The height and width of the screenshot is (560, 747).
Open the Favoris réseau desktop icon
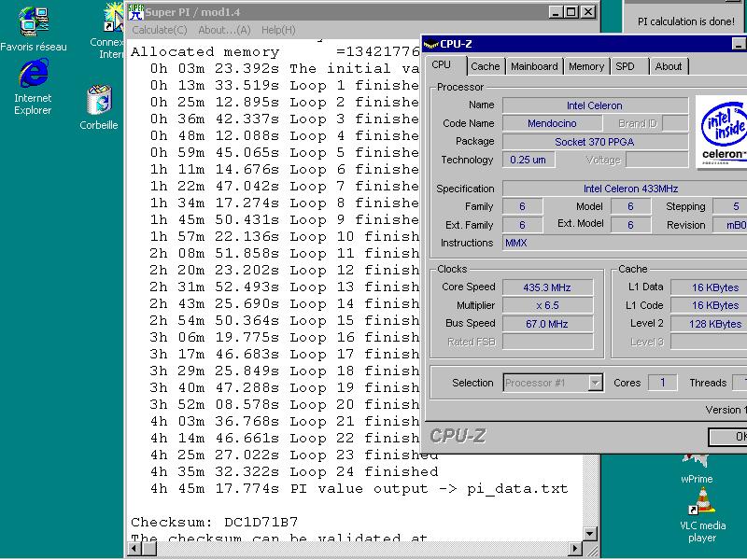pyautogui.click(x=34, y=29)
